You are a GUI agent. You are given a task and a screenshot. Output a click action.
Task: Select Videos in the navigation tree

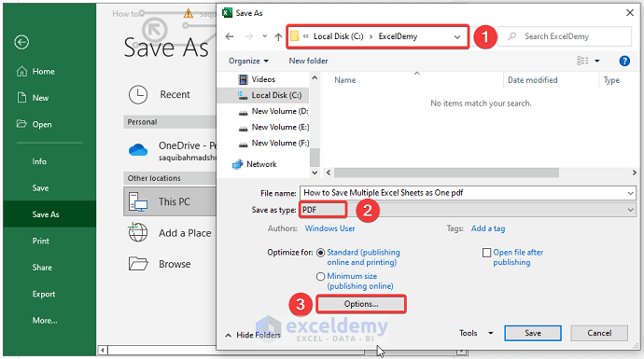pyautogui.click(x=263, y=79)
